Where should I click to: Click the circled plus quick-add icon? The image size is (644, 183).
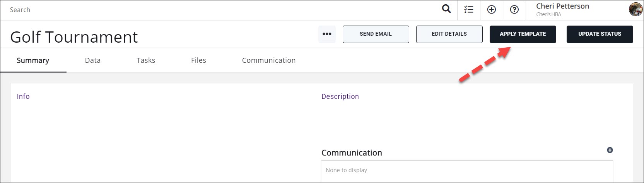pyautogui.click(x=492, y=10)
